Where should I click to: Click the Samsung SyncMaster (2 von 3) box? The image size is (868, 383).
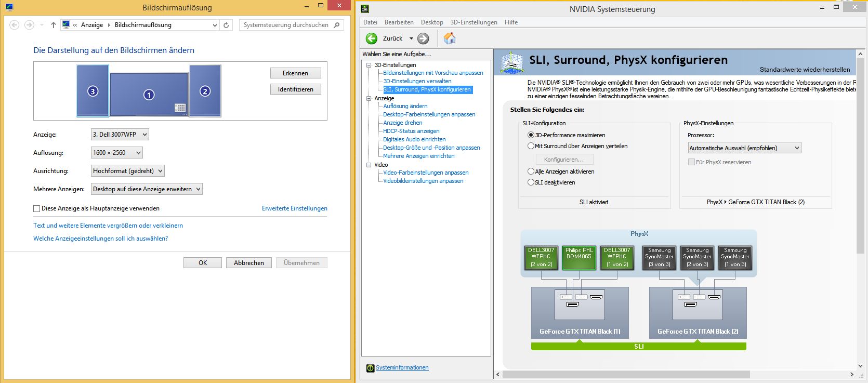(697, 257)
